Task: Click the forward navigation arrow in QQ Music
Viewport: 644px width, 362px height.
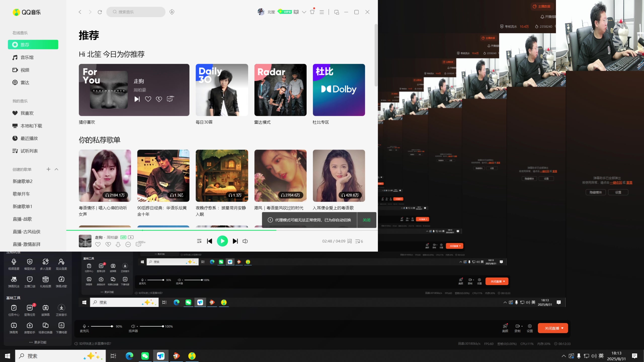Action: click(90, 12)
